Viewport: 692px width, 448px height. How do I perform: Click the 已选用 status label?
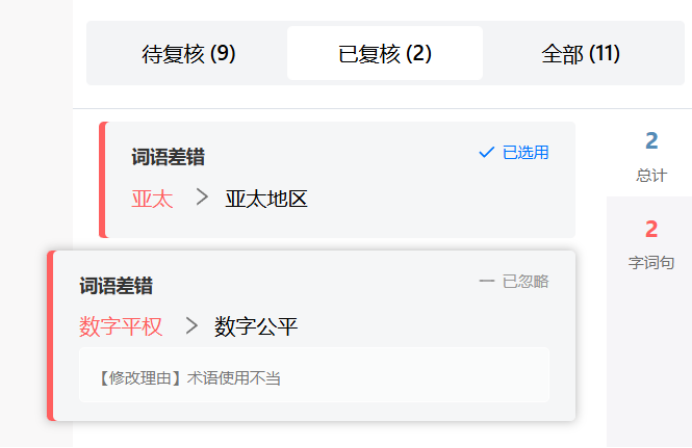coord(525,152)
